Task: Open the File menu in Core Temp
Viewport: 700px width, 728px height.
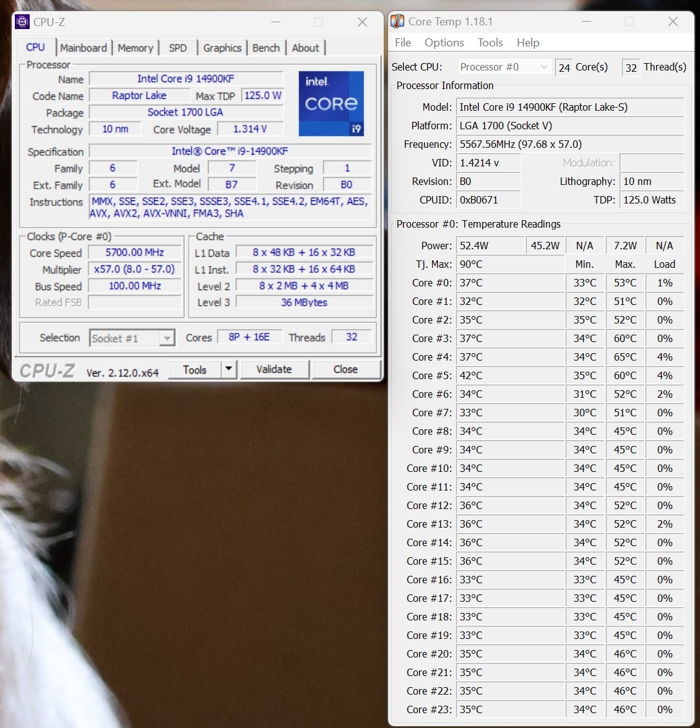Action: point(403,43)
